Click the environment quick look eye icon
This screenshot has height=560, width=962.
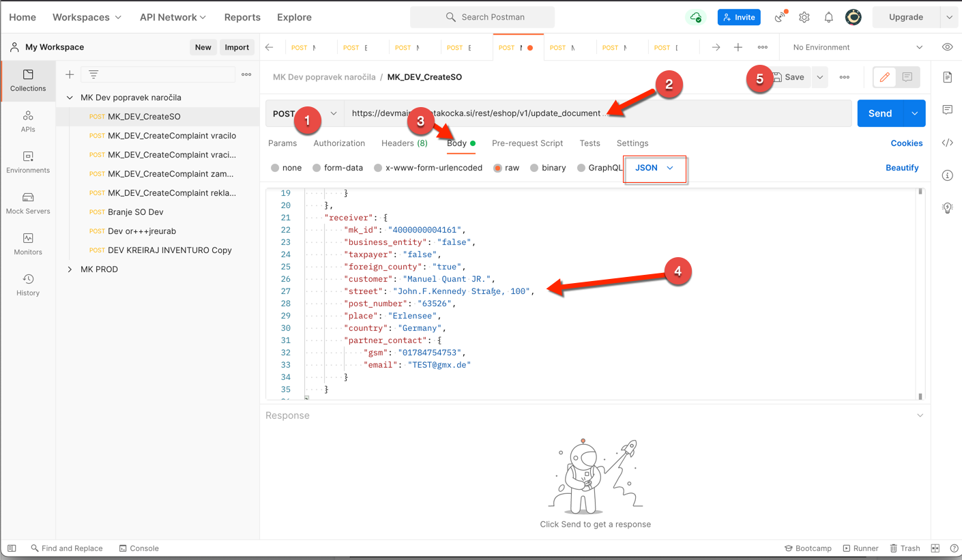(947, 47)
